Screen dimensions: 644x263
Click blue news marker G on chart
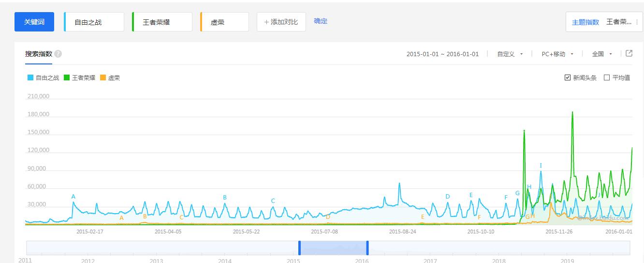tap(517, 193)
